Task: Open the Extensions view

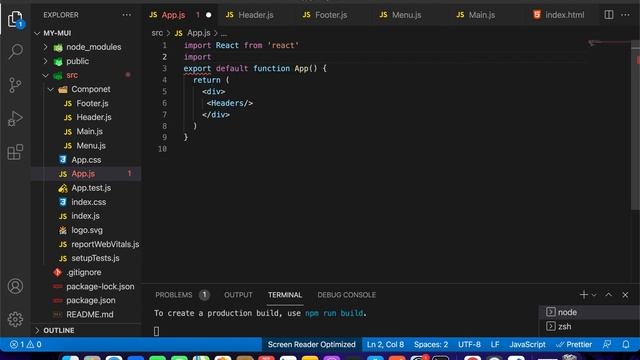Action: [x=15, y=152]
